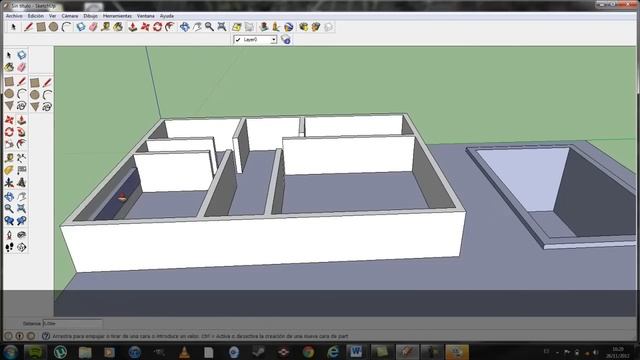Screen dimensions: 640x360
Task: Select the Pan hand tool in top toolbar
Action: [x=197, y=27]
